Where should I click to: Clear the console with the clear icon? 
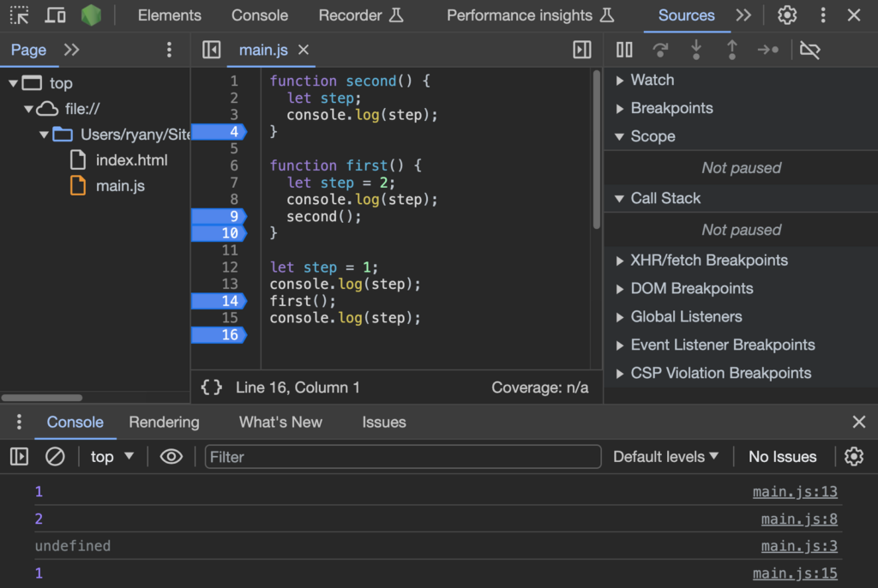point(55,456)
